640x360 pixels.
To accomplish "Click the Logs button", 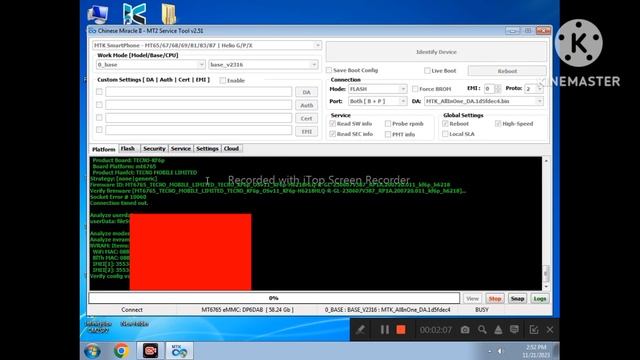I will point(540,299).
